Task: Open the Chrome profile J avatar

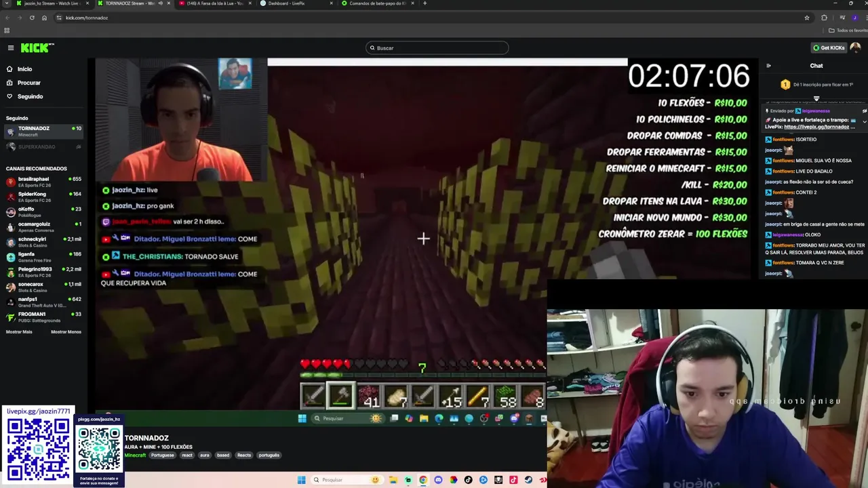Action: click(855, 18)
